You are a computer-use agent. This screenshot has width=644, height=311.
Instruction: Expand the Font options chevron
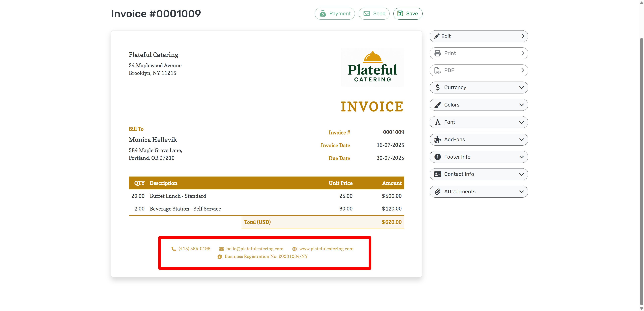521,122
